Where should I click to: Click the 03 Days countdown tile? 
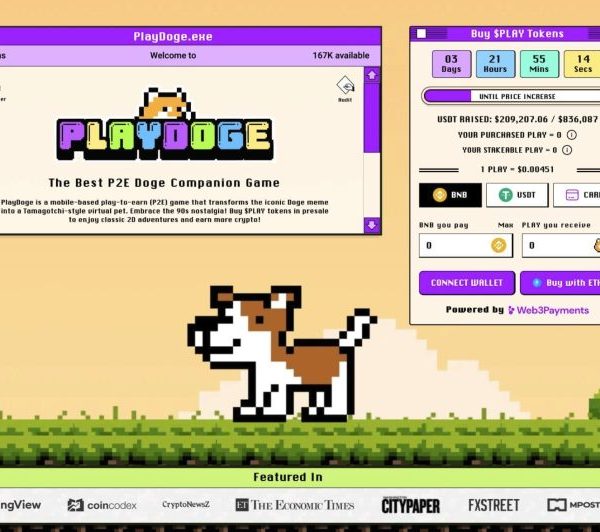(452, 64)
